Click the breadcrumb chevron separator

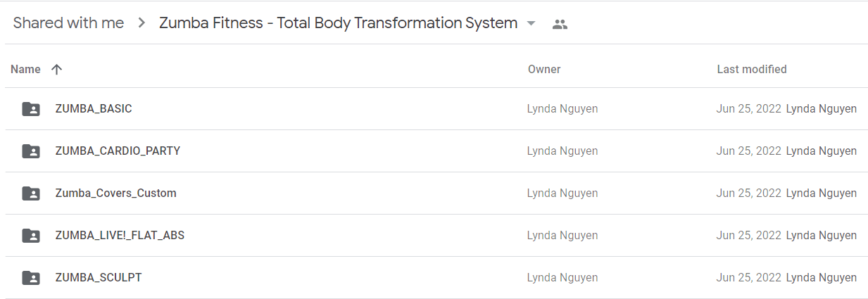(141, 23)
